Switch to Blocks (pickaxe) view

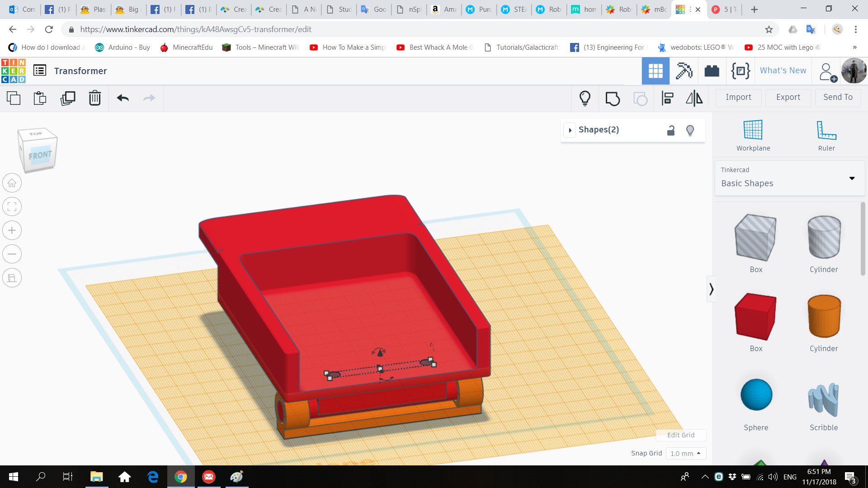pyautogui.click(x=684, y=71)
